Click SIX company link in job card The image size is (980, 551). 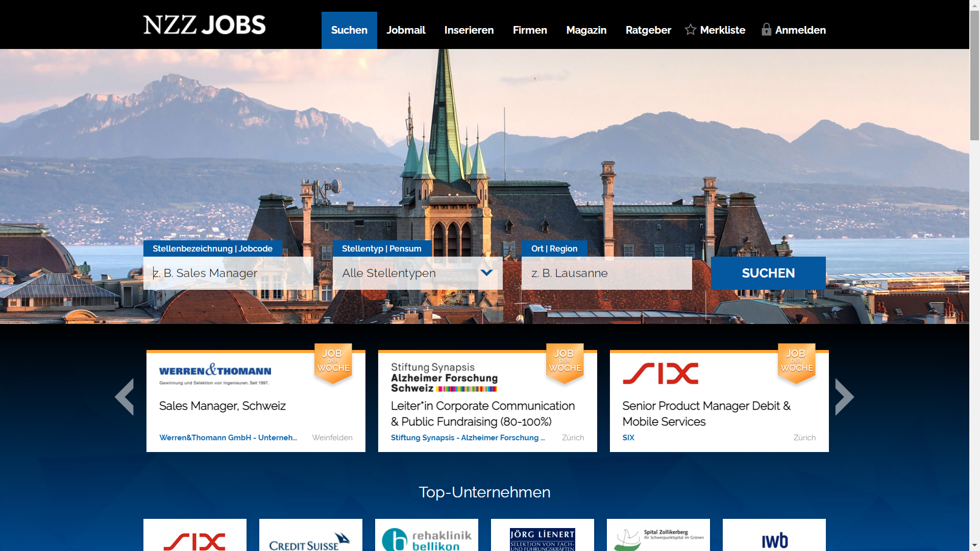[x=628, y=438]
